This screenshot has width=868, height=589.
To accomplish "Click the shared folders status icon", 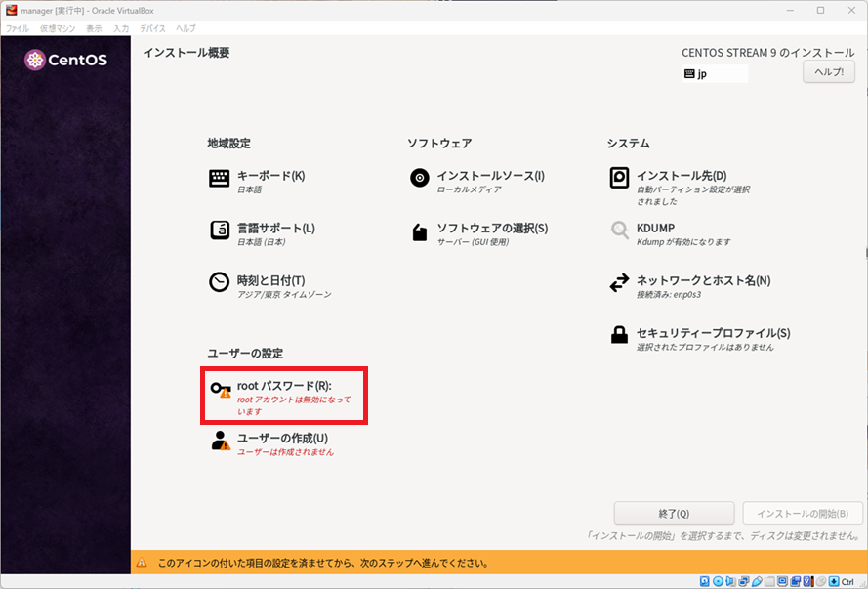I will tap(770, 581).
